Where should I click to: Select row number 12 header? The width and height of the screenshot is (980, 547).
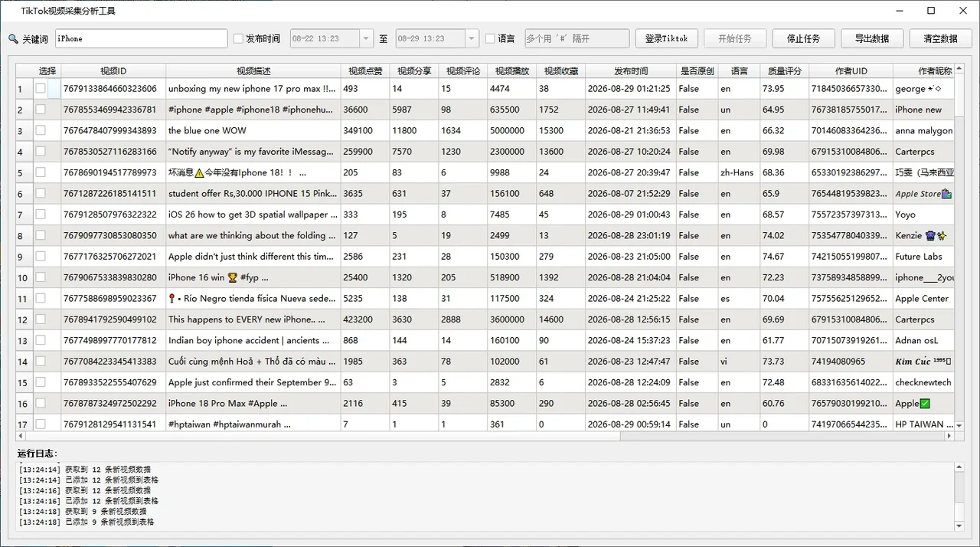coord(23,319)
